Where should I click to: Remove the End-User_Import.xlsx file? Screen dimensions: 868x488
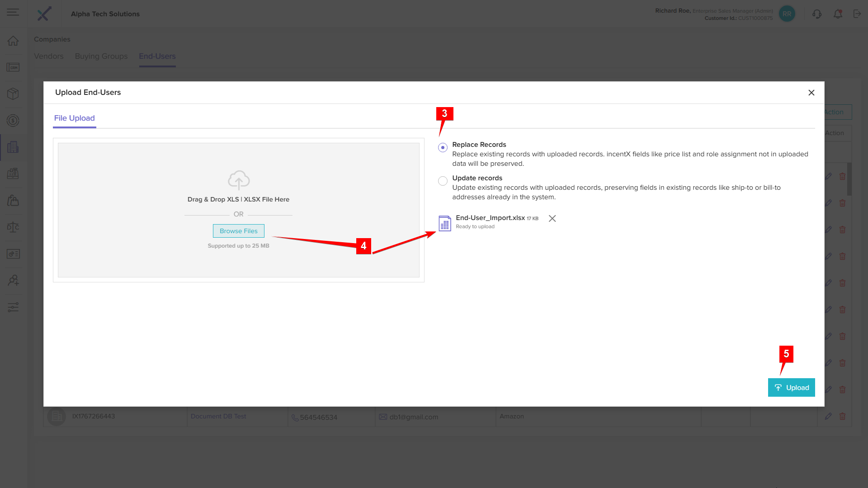[552, 219]
